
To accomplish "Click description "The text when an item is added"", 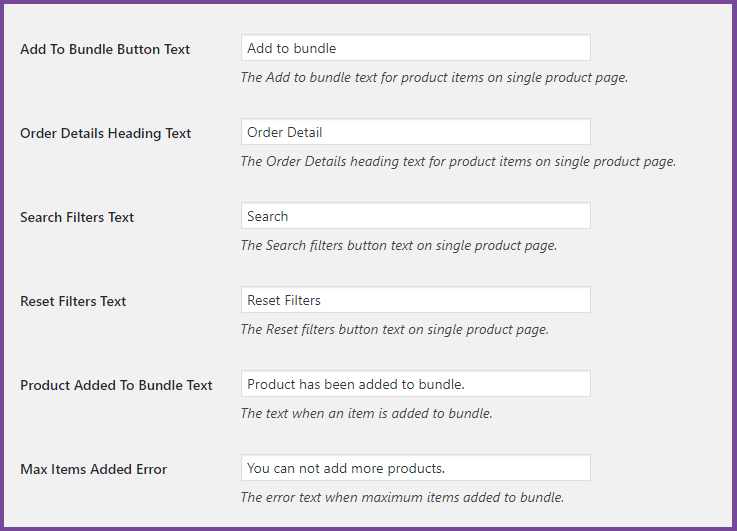I will (366, 413).
